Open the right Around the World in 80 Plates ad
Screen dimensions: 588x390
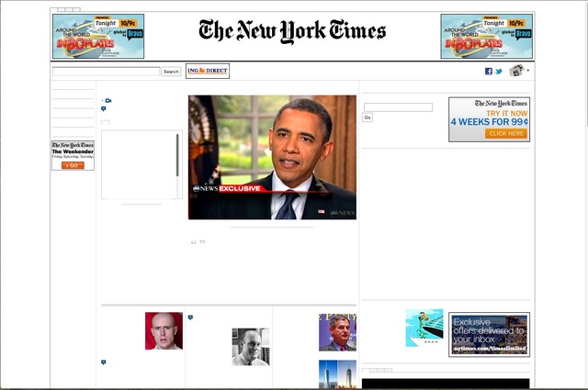(x=487, y=37)
